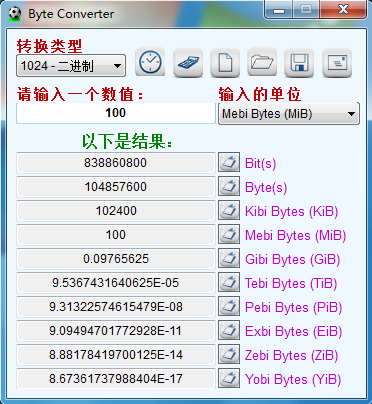Click the 转换类型 heading
This screenshot has height=404, width=372.
pyautogui.click(x=49, y=46)
